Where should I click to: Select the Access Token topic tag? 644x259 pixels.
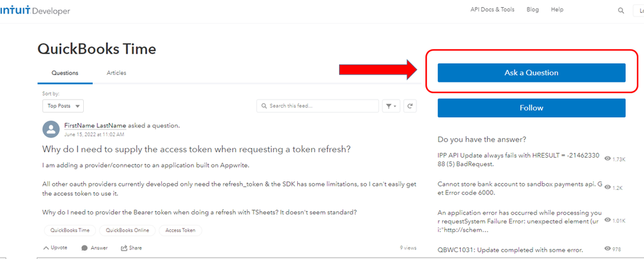[181, 230]
